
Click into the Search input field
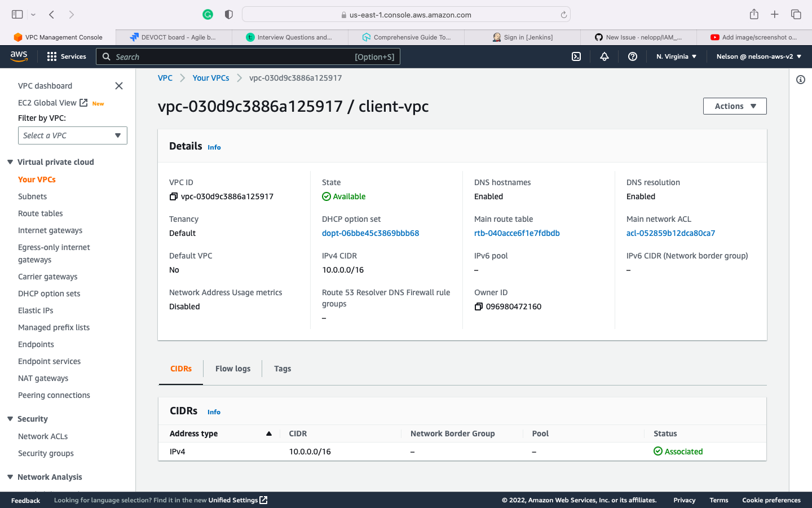pyautogui.click(x=248, y=56)
